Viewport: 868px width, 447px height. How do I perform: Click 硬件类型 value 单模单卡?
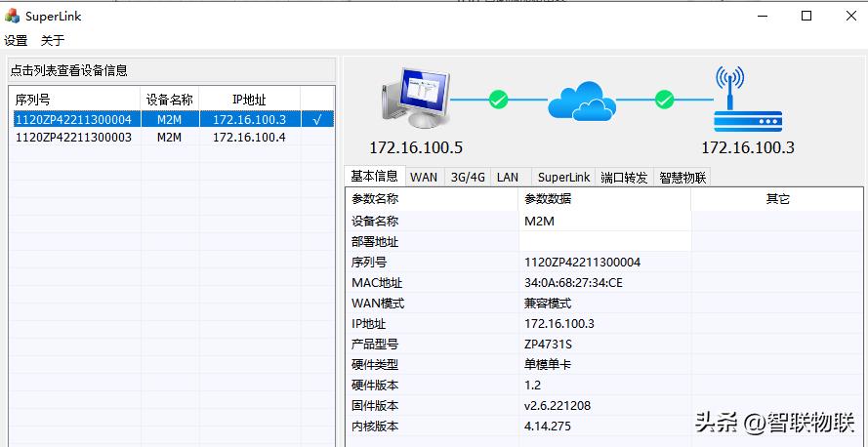click(x=548, y=365)
